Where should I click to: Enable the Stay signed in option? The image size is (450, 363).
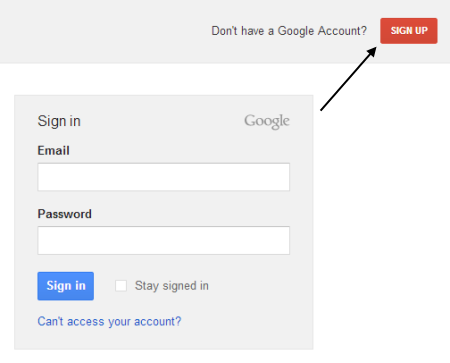[x=121, y=286]
